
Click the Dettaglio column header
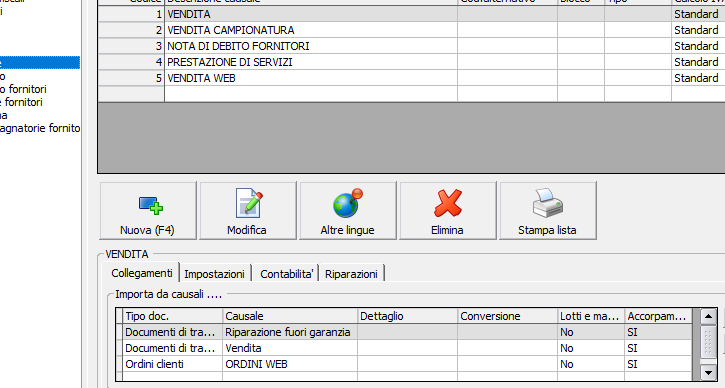[x=408, y=316]
